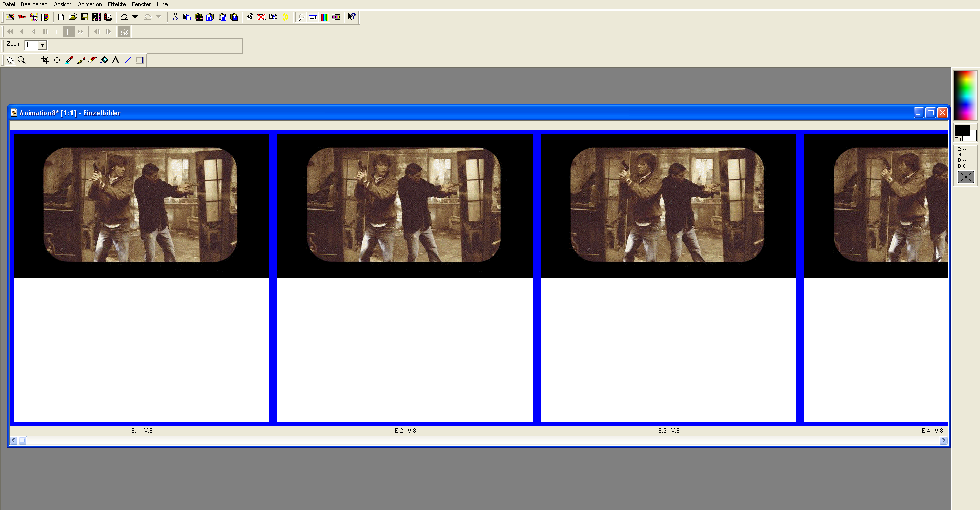Duplicate the selected frames icon
980x510 pixels.
(x=250, y=17)
